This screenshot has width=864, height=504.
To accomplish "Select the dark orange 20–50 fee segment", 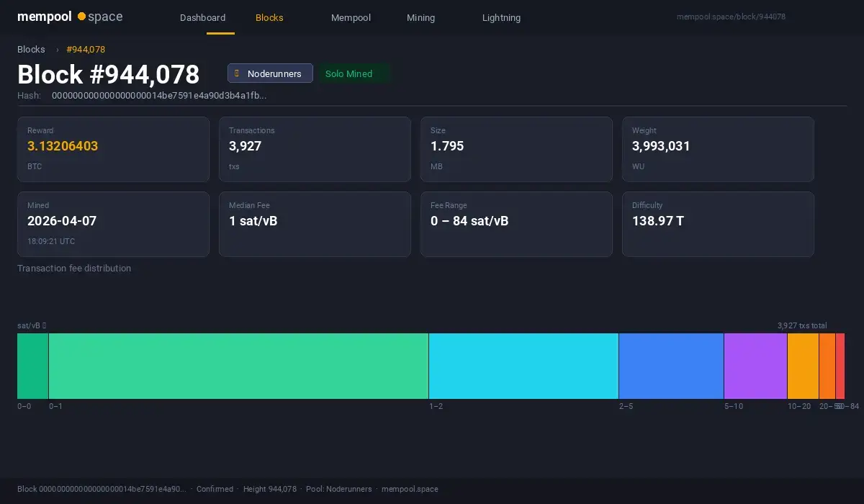I will click(827, 366).
